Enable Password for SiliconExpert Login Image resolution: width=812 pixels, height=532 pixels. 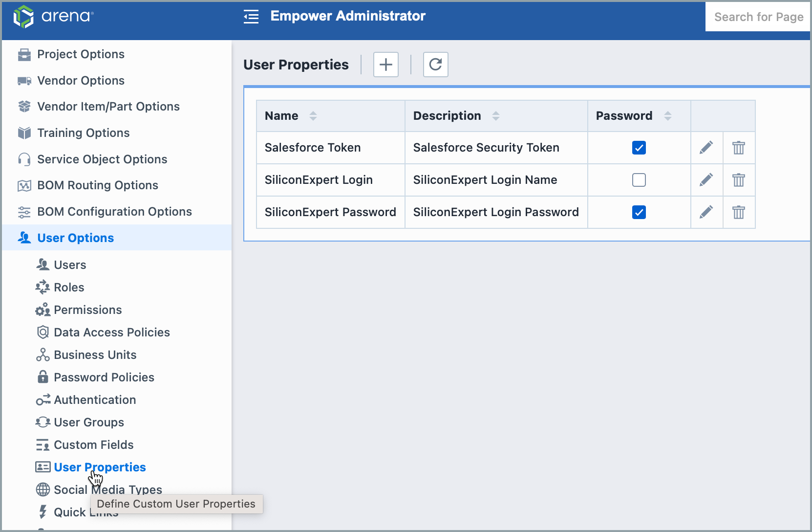tap(639, 180)
